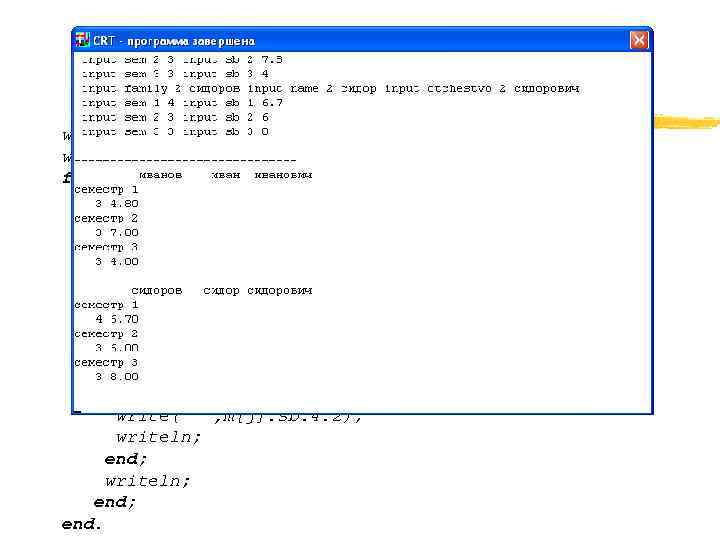Close the CRT window with the red X
Image resolution: width=720 pixels, height=540 pixels.
639,40
